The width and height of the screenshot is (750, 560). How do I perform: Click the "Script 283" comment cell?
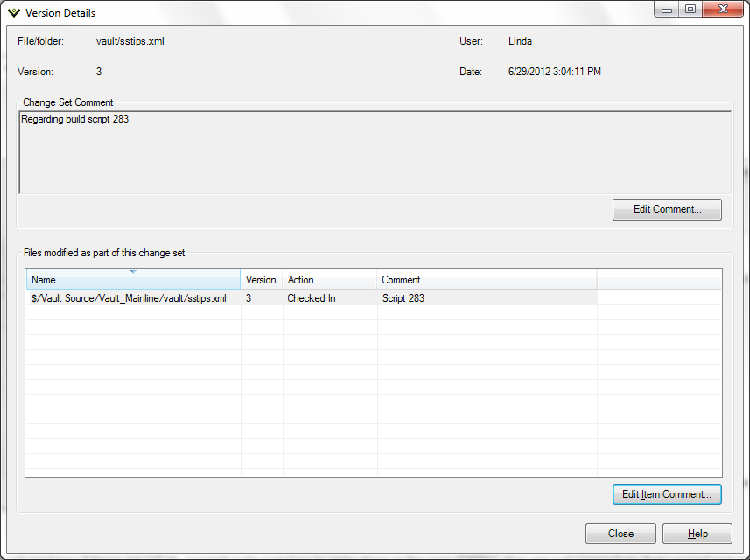point(403,298)
